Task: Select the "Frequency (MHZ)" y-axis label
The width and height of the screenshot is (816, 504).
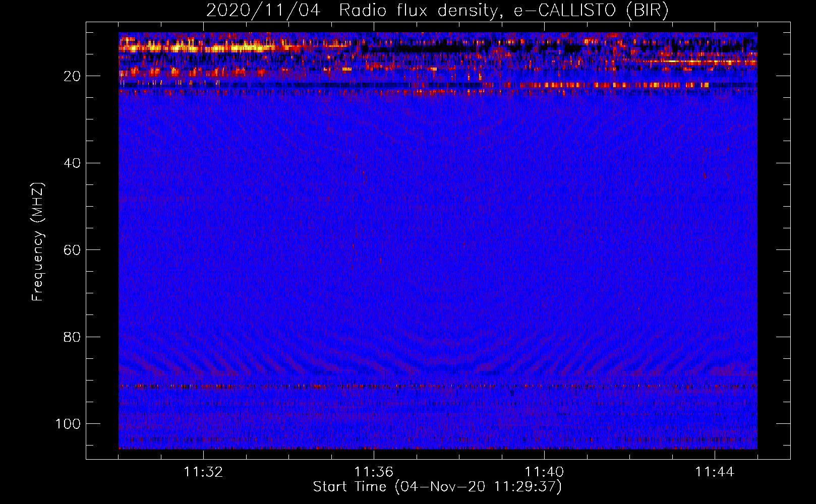Action: (38, 242)
